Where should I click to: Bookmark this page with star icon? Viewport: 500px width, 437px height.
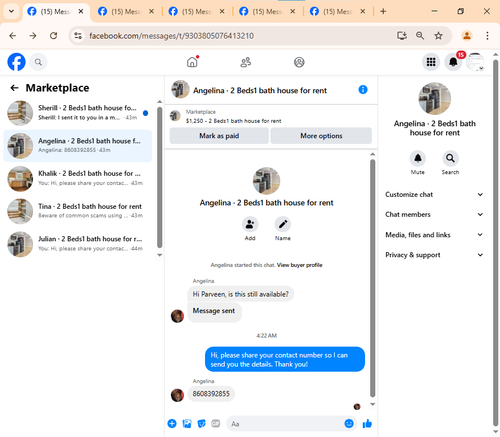pos(438,36)
